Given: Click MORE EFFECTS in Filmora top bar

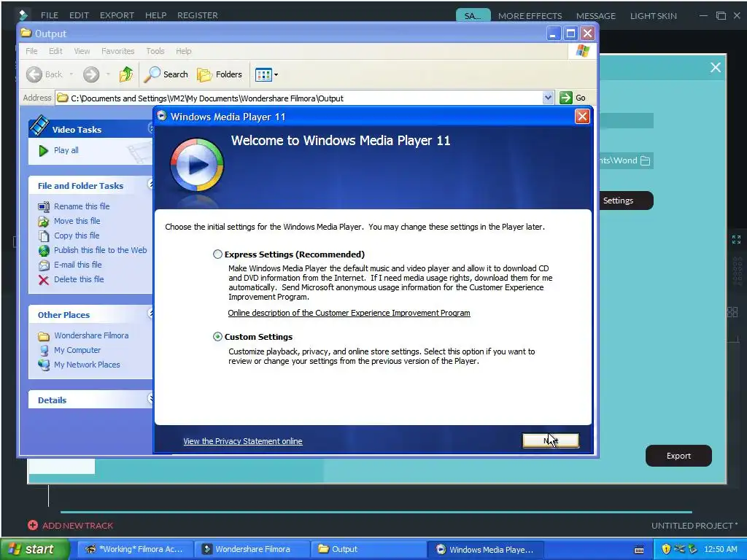Looking at the screenshot, I should tap(530, 16).
